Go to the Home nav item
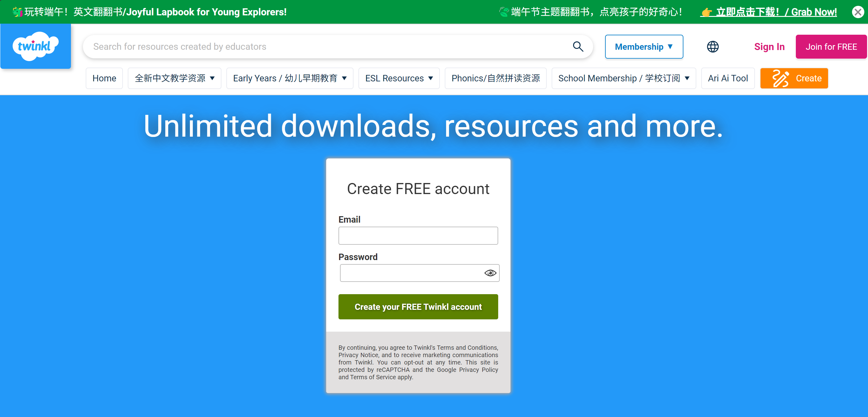Viewport: 868px width, 417px height. coord(104,78)
